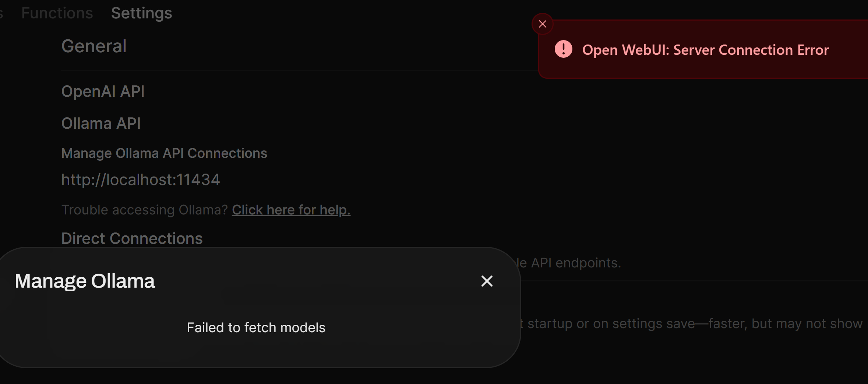This screenshot has width=868, height=384.
Task: Click the 'Open WebUI: Server Connection Error' message
Action: click(x=705, y=50)
